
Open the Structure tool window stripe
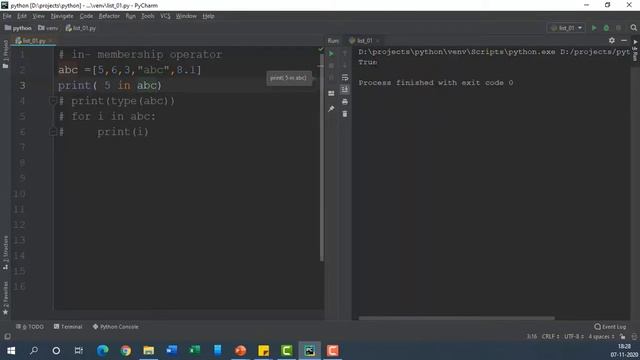pos(5,253)
